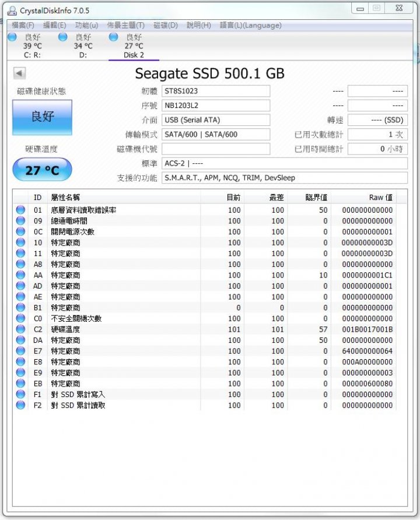Click the 最差 column header
This screenshot has height=520, width=420.
tap(266, 197)
